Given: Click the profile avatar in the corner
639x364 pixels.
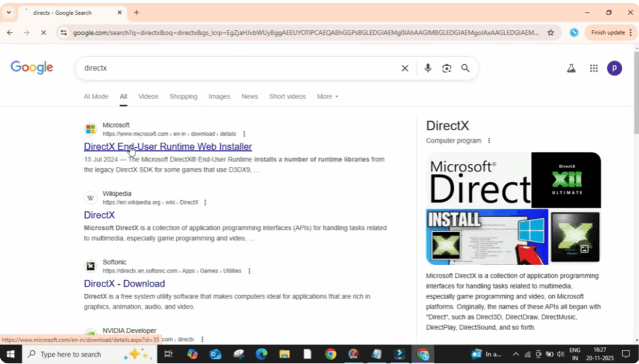Looking at the screenshot, I should [615, 68].
